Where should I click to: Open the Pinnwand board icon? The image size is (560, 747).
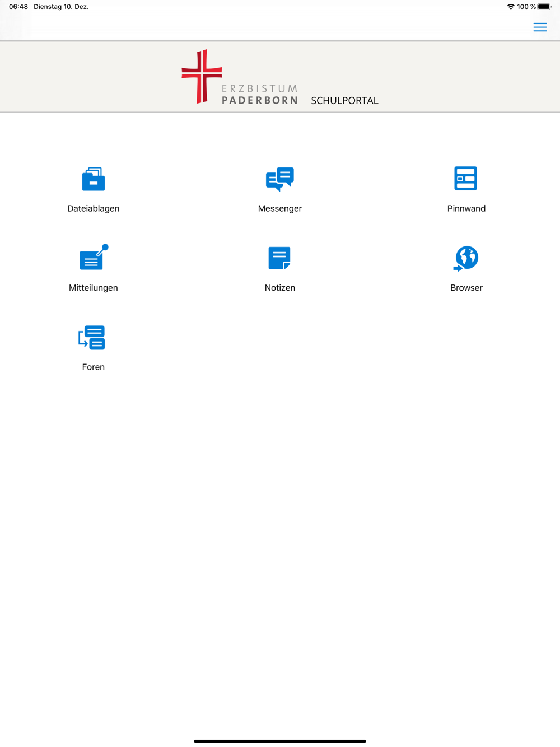466,179
